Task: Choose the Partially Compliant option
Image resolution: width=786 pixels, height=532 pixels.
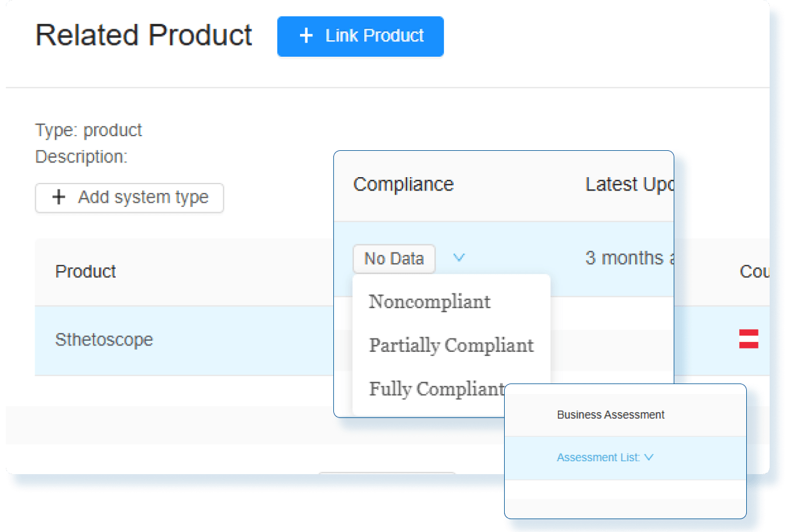Action: pyautogui.click(x=451, y=346)
